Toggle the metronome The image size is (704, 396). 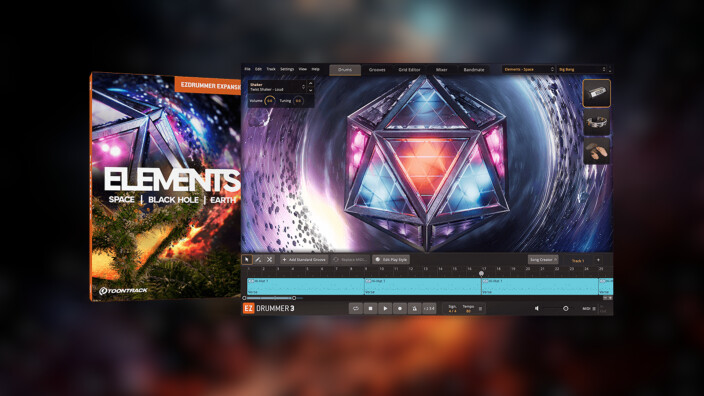click(x=414, y=308)
